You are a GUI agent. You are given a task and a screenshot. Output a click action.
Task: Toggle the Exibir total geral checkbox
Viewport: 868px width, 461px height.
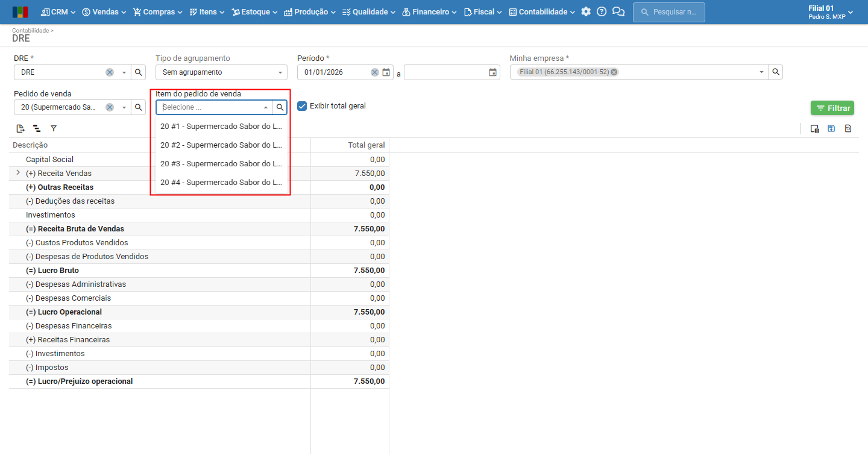click(302, 106)
